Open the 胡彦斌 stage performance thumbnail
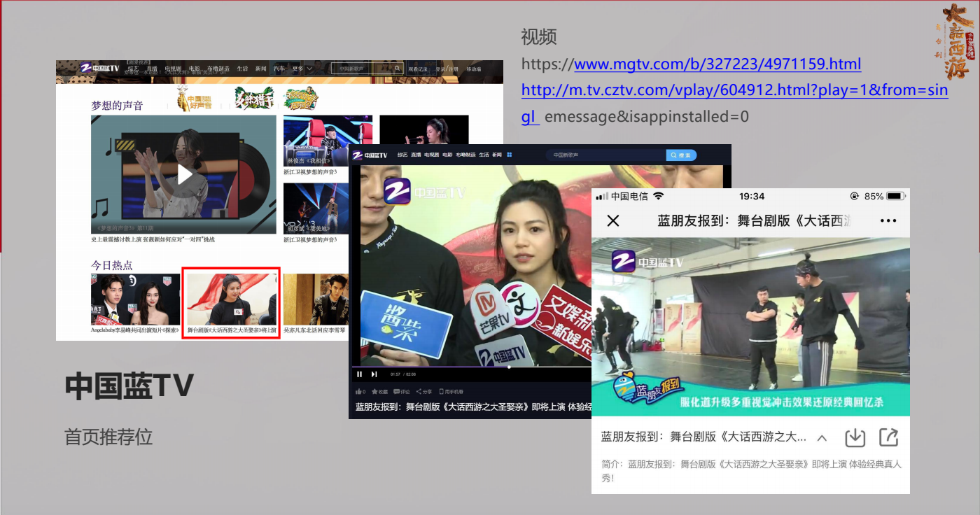The image size is (980, 515). click(316, 209)
